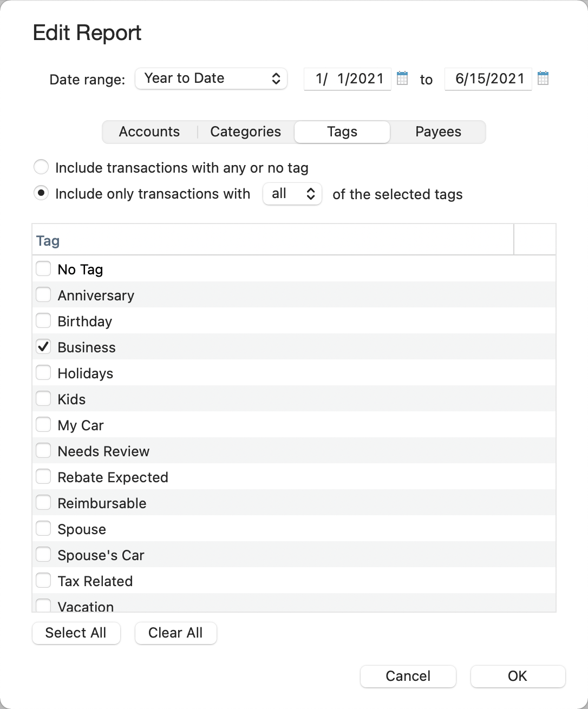Open the end date calendar picker
Viewport: 588px width, 709px height.
point(543,78)
